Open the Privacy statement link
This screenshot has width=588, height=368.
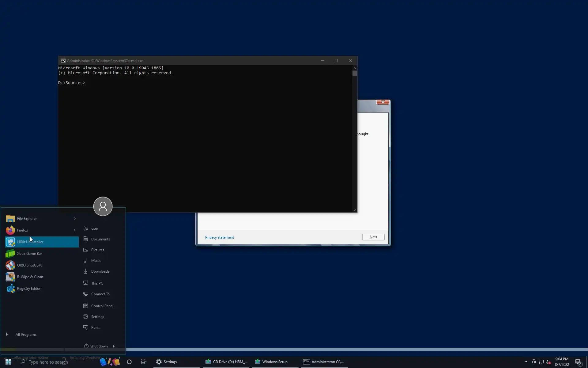[219, 237]
